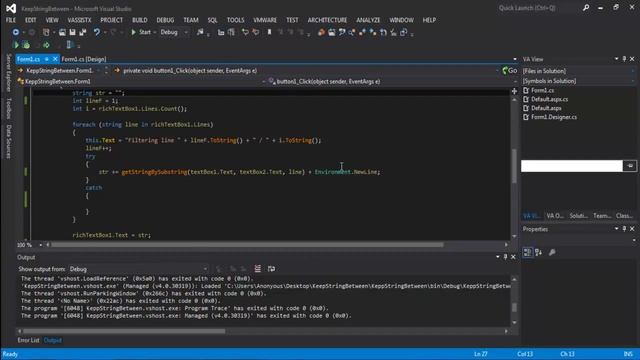Image resolution: width=640 pixels, height=360 pixels.
Task: Click the code editor horizontal scrollbar
Action: click(247, 245)
